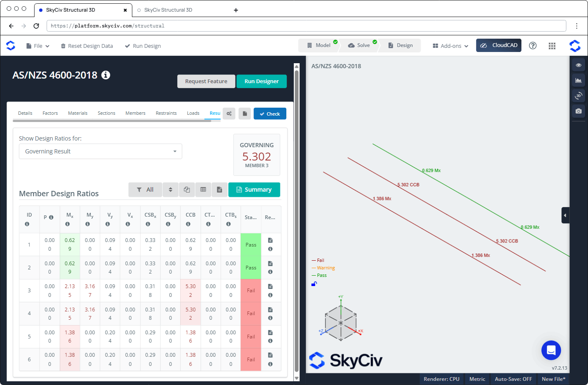Open the gear settings icon beside the Check button

229,114
